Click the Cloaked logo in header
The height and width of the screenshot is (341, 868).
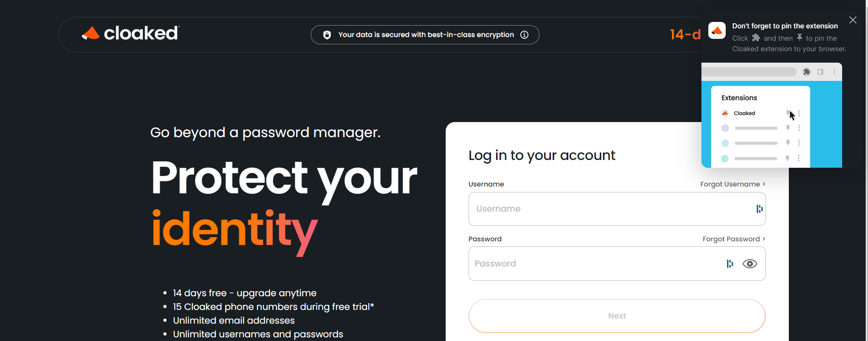(131, 33)
